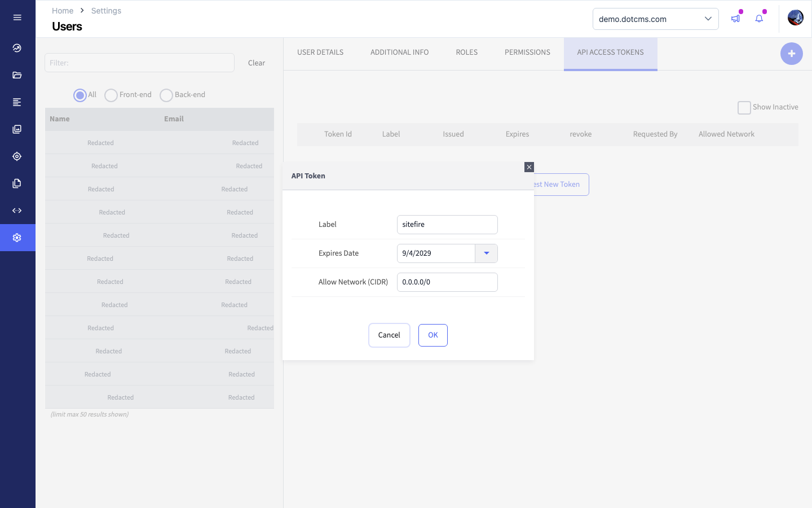Close the API Token dialog
The height and width of the screenshot is (508, 812).
click(529, 167)
